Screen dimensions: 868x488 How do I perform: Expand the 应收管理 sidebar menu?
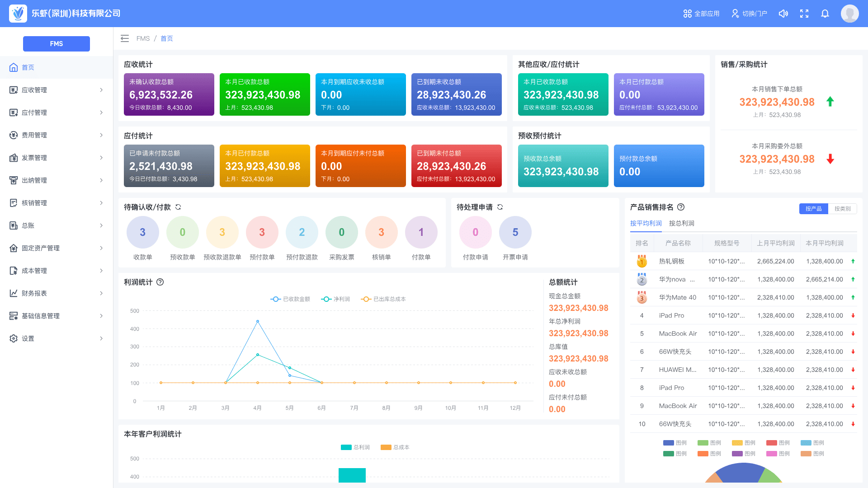(x=57, y=90)
